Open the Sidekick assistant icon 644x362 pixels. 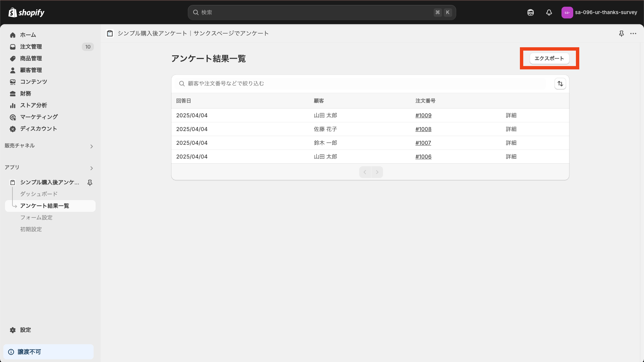tap(530, 12)
